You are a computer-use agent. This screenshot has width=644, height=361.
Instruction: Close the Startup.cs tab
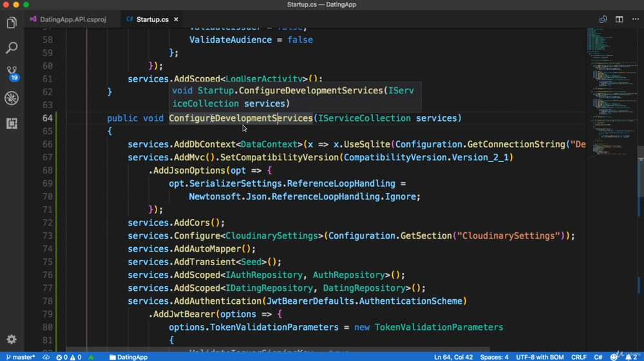coord(176,19)
